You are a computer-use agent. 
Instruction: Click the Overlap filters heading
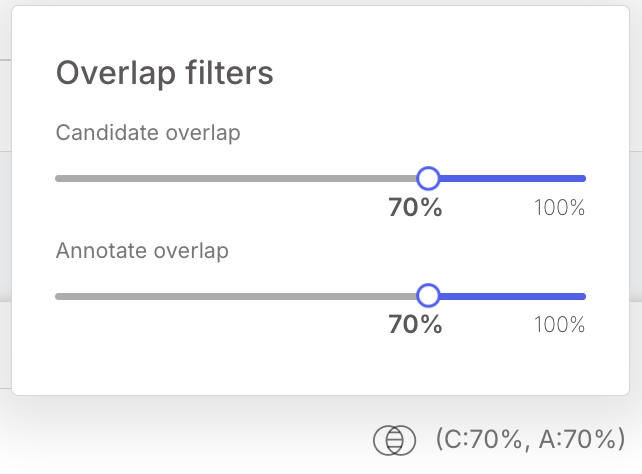pyautogui.click(x=165, y=73)
